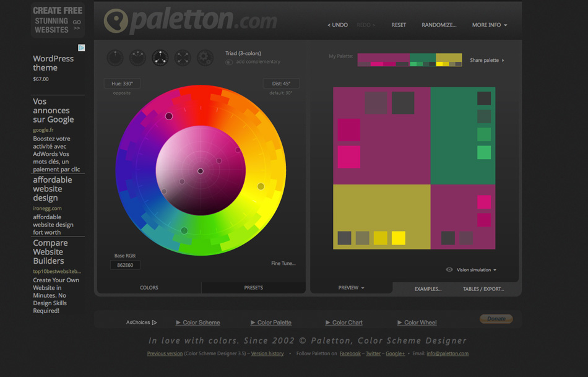The image size is (588, 377).
Task: Follow Paletton on Facebook link
Action: pos(350,353)
